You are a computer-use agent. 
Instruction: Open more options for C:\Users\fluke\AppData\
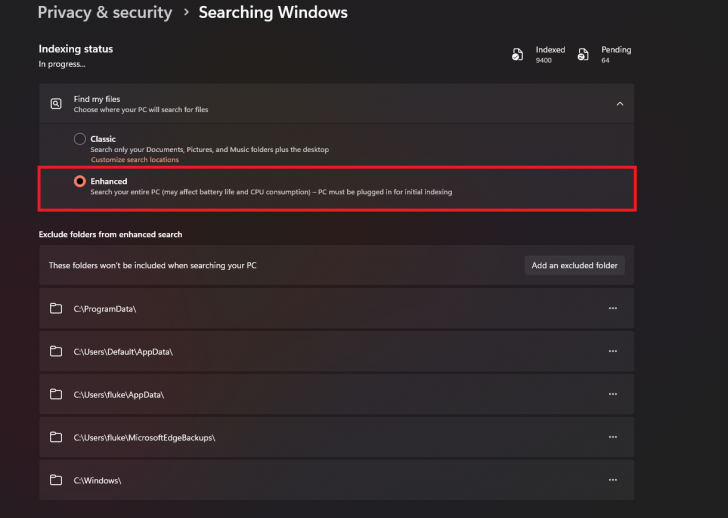click(612, 394)
